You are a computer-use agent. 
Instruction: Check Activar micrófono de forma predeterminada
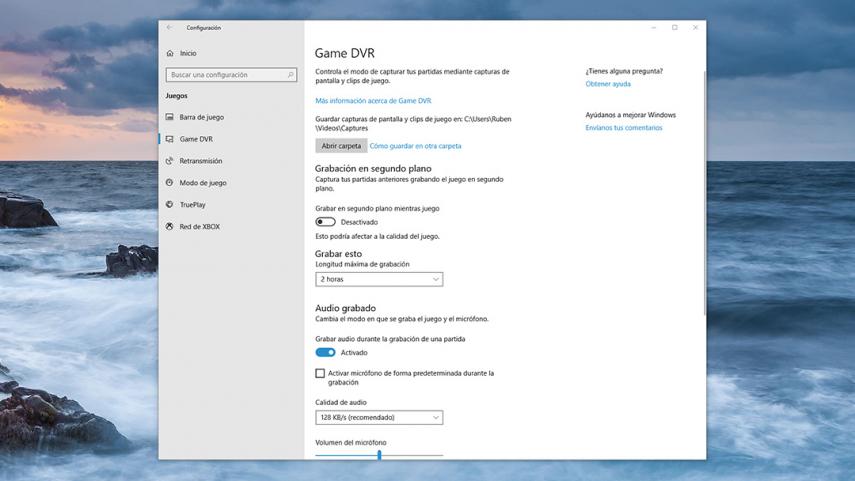pyautogui.click(x=320, y=374)
